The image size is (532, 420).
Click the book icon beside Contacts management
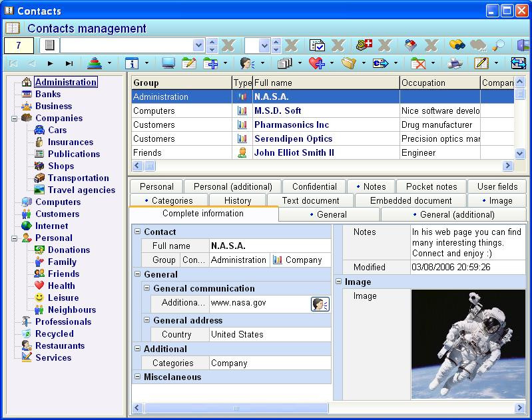(13, 28)
